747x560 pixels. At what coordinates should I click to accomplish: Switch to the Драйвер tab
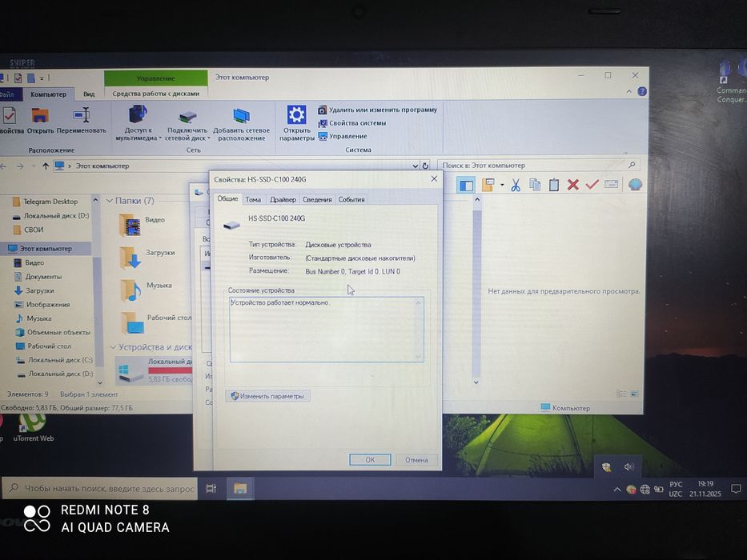click(x=283, y=199)
